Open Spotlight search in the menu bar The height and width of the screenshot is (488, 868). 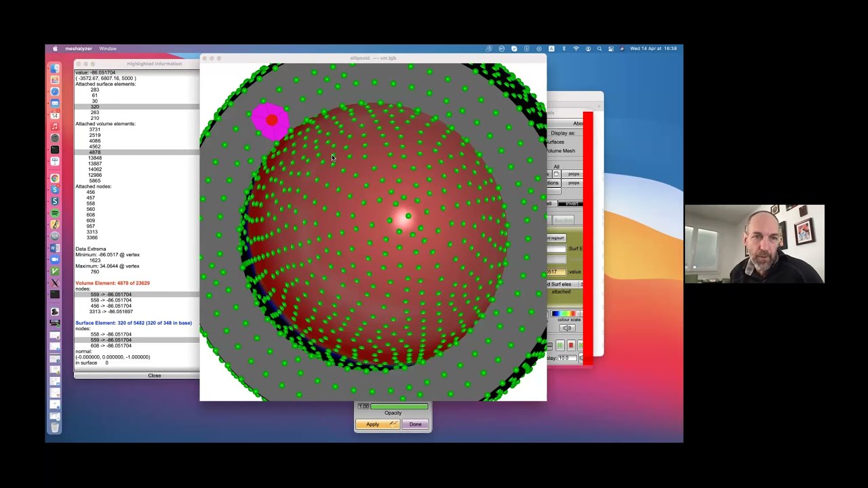point(599,49)
